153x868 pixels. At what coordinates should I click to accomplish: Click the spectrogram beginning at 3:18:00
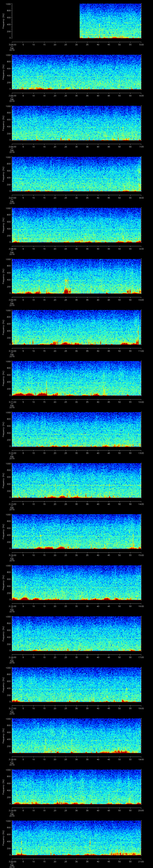click(77, 736)
